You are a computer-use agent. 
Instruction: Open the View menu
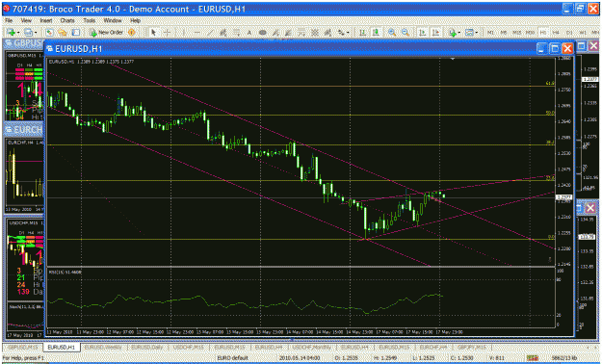pyautogui.click(x=26, y=20)
